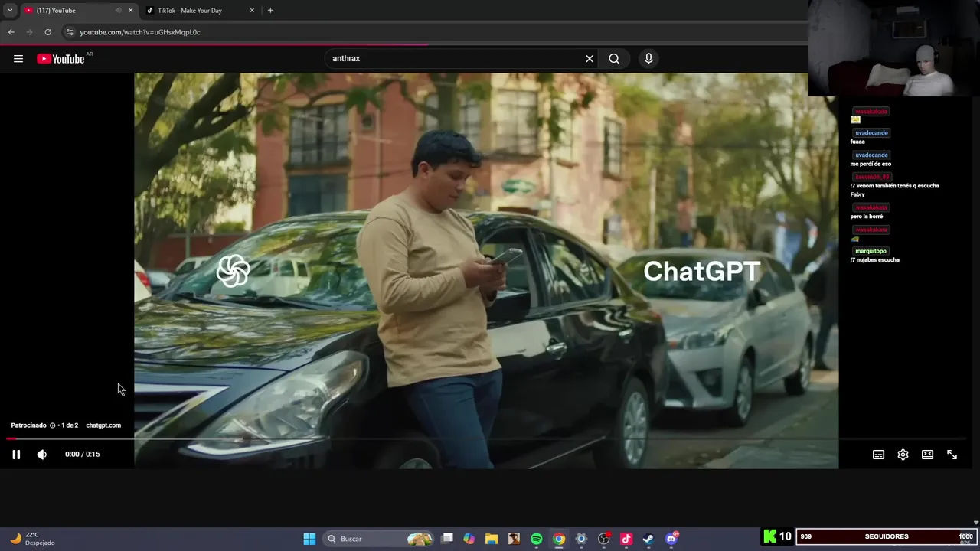Expand the tab search dropdown arrow
This screenshot has width=980, height=551.
pyautogui.click(x=10, y=11)
